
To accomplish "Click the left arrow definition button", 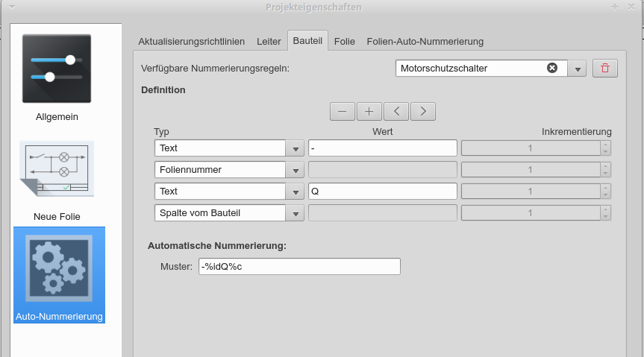I will point(396,111).
